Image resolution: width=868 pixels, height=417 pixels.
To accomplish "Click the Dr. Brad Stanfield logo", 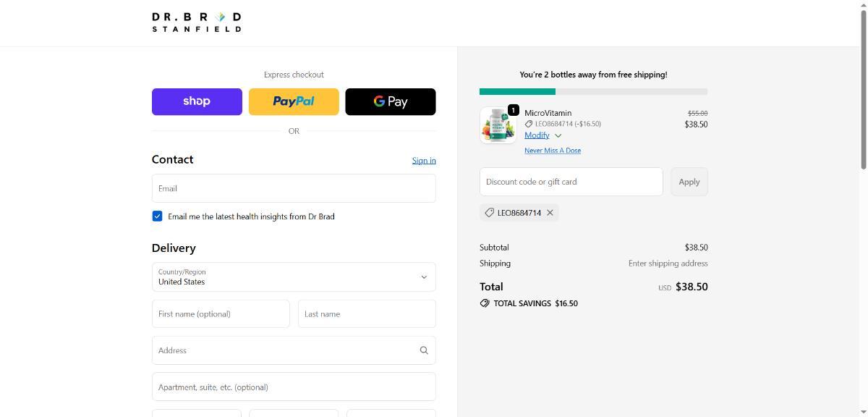I will point(196,22).
